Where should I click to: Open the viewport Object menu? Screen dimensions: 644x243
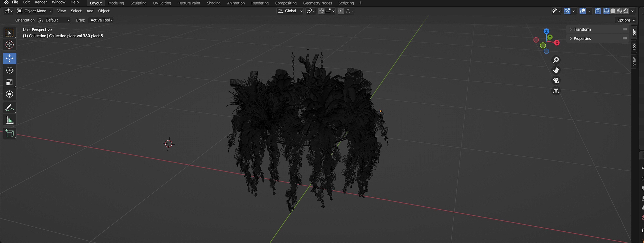[x=104, y=11]
